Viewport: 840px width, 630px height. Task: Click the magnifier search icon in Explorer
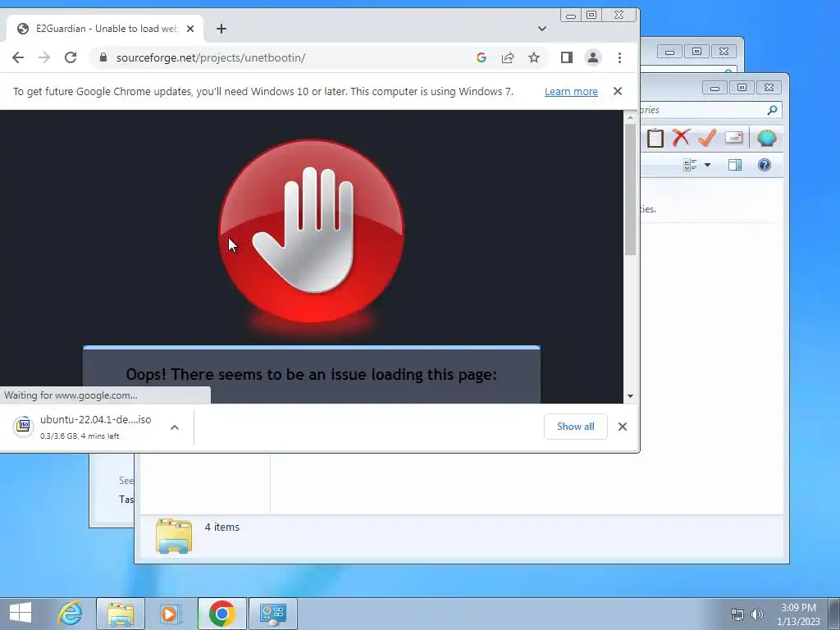tap(772, 110)
